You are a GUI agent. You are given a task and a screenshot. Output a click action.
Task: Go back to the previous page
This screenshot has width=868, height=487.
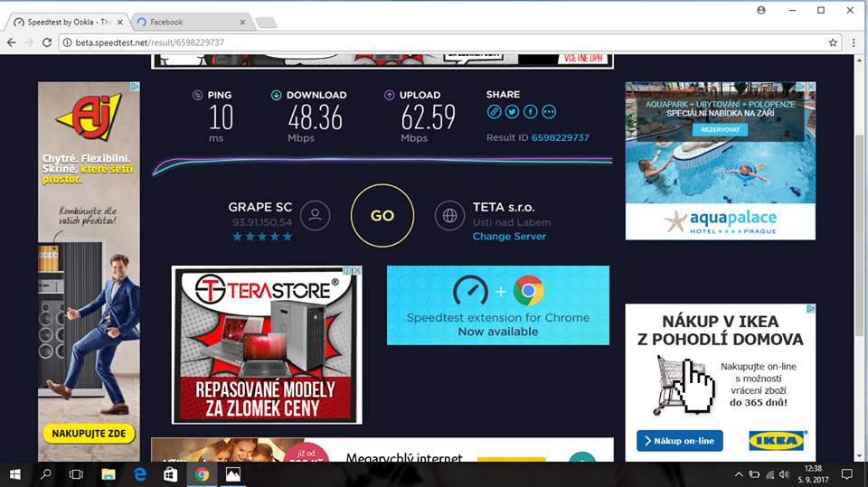click(x=12, y=42)
